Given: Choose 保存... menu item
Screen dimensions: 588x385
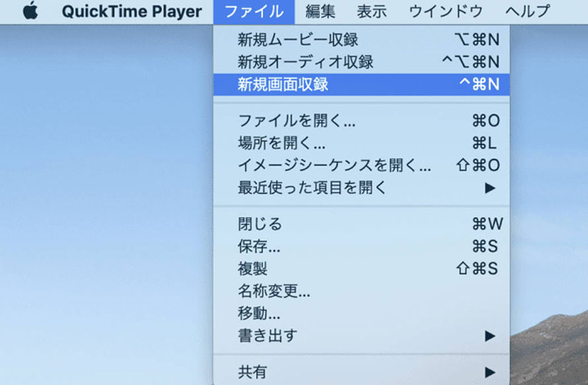Looking at the screenshot, I should (361, 246).
